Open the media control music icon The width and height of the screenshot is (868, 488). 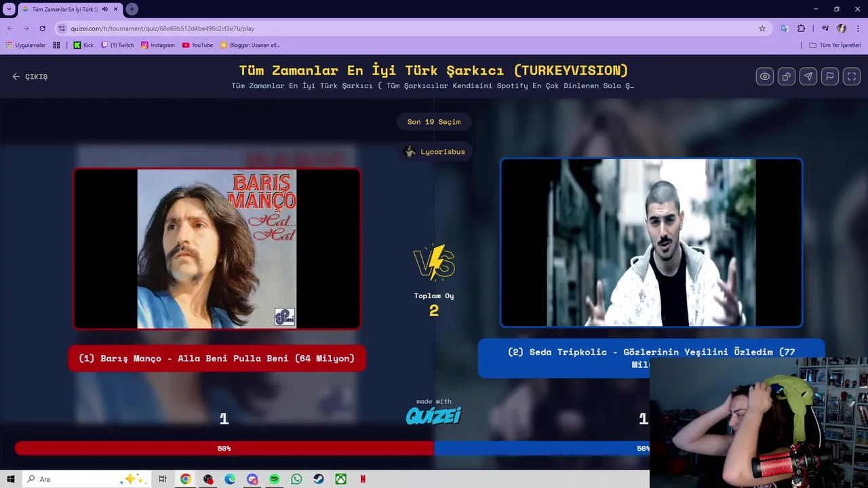(x=825, y=28)
